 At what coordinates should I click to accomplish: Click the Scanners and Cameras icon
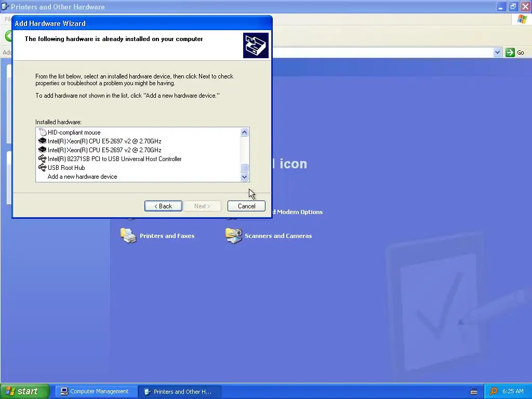tap(233, 236)
